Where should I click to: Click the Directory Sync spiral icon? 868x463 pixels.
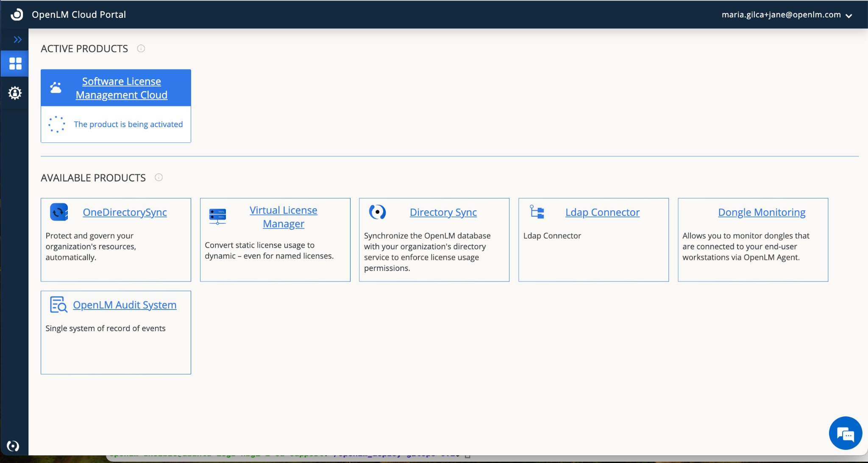[x=378, y=212]
